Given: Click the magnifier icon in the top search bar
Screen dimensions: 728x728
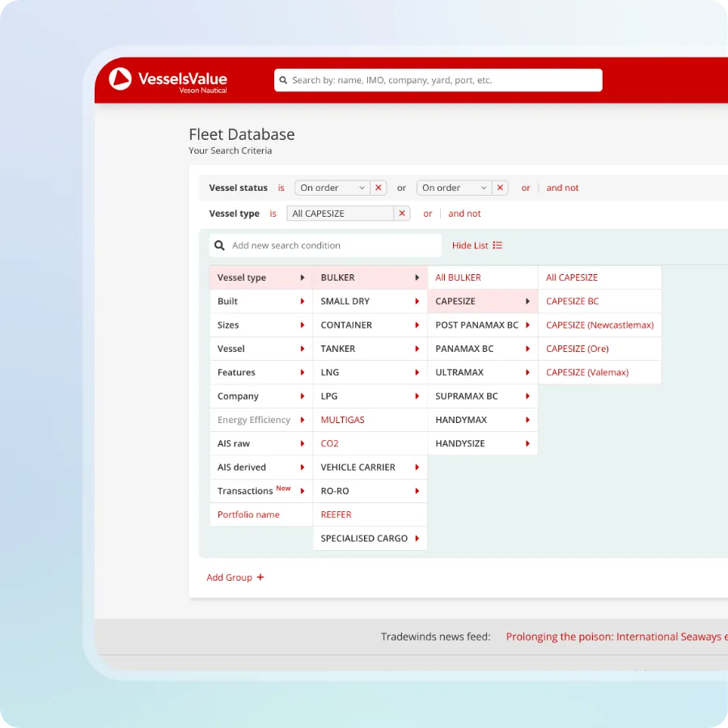Looking at the screenshot, I should [283, 80].
